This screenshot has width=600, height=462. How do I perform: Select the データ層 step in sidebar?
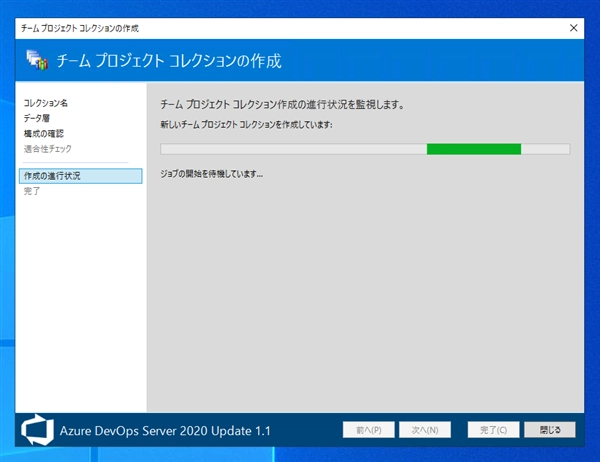(x=37, y=118)
